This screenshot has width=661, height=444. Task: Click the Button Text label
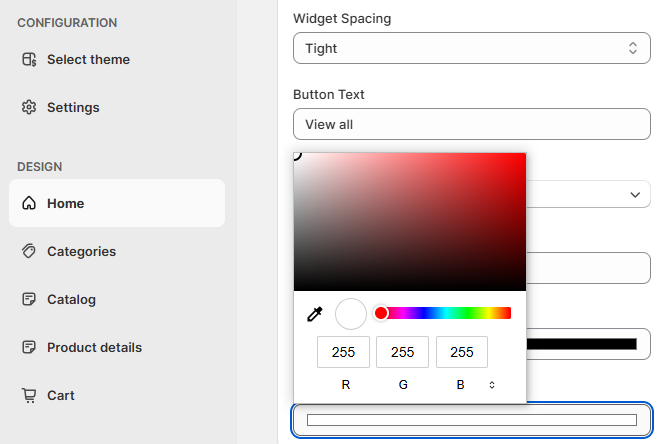coord(328,94)
